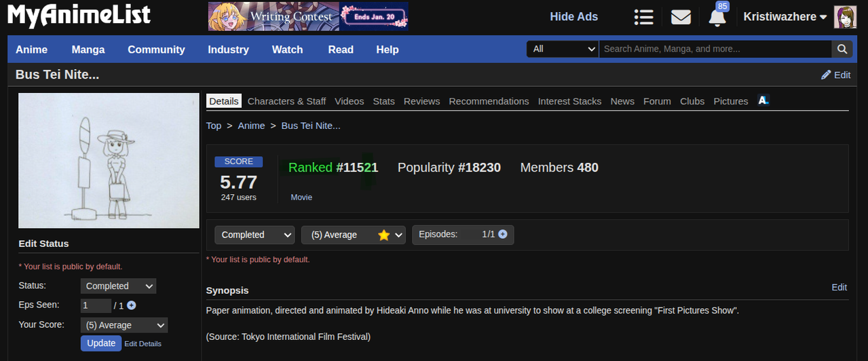
Task: Open the Help menu
Action: click(x=388, y=50)
